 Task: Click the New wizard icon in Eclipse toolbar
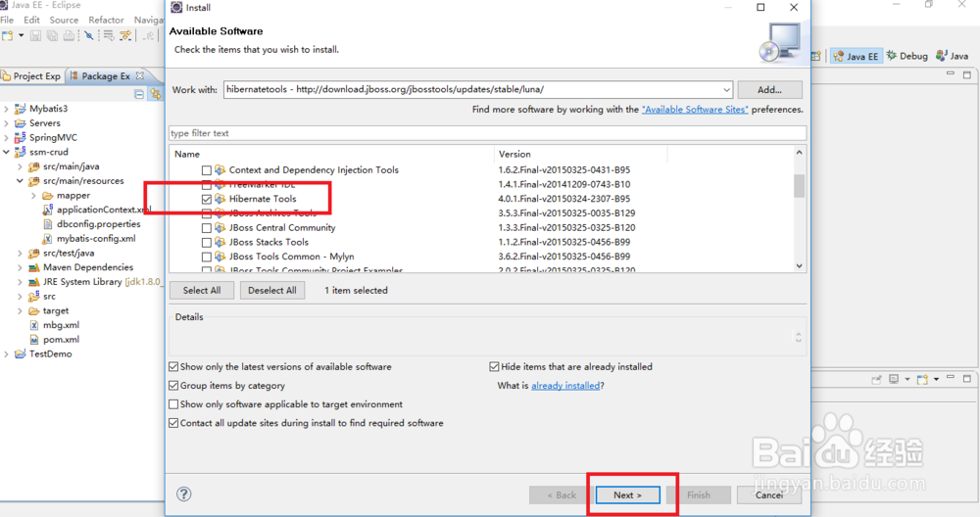pos(8,35)
